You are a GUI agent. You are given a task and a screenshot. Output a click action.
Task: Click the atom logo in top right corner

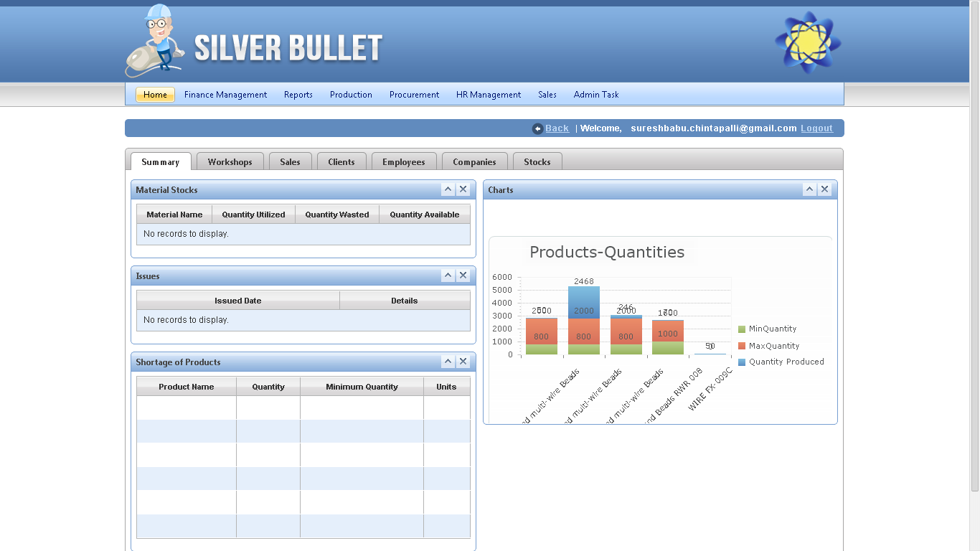pyautogui.click(x=807, y=41)
